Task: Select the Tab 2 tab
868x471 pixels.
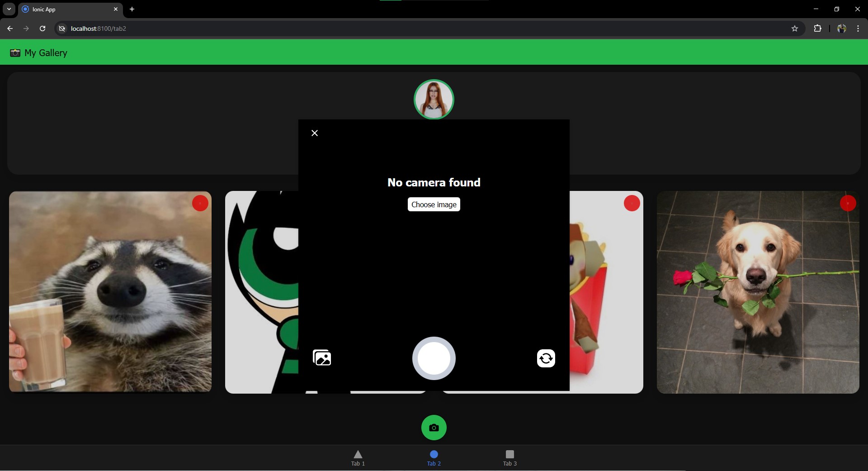Action: tap(434, 458)
